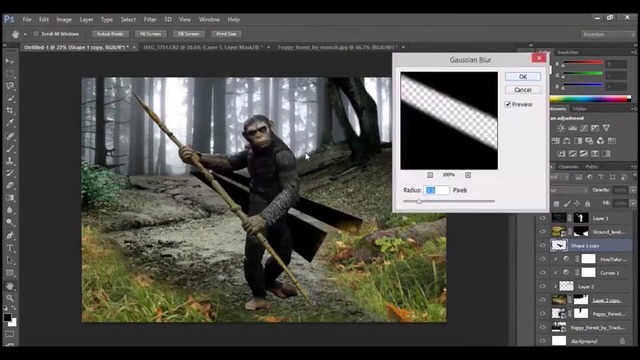Open the tool preset picker arrow

24,34
